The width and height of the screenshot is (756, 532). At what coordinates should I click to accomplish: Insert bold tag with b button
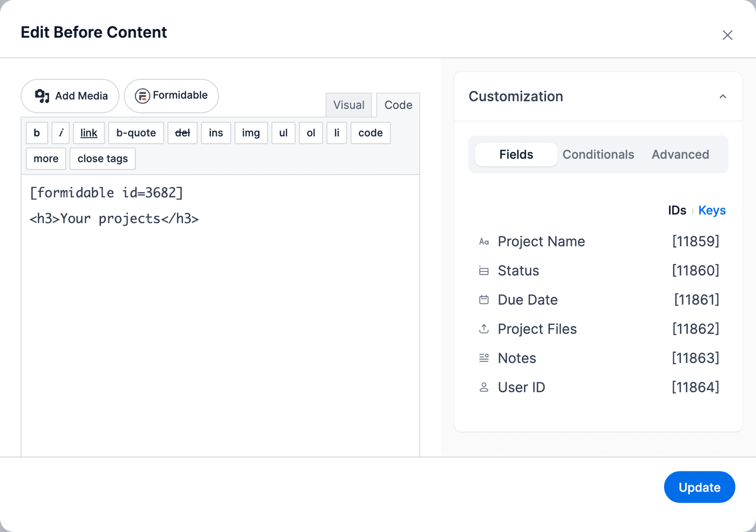37,133
